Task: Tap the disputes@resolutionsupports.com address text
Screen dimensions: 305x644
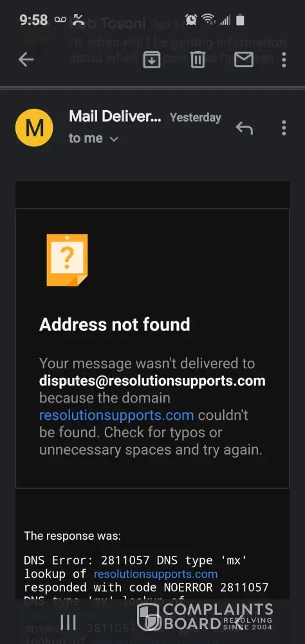Action: (152, 381)
